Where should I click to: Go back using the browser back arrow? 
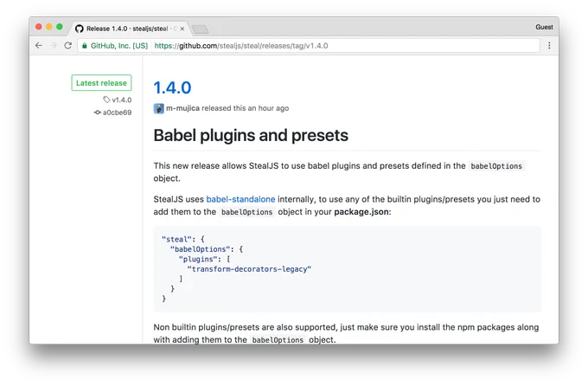[39, 46]
